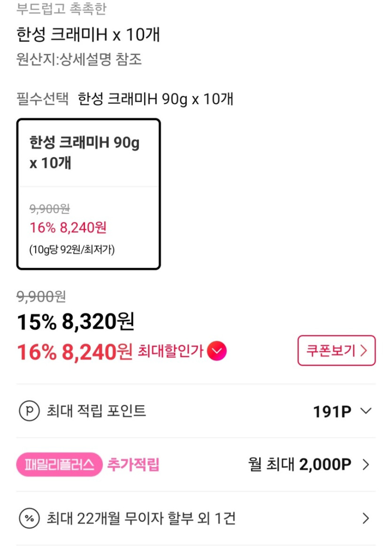Tap the product title 한성 크래미H x 10개
The height and width of the screenshot is (546, 392).
[88, 35]
